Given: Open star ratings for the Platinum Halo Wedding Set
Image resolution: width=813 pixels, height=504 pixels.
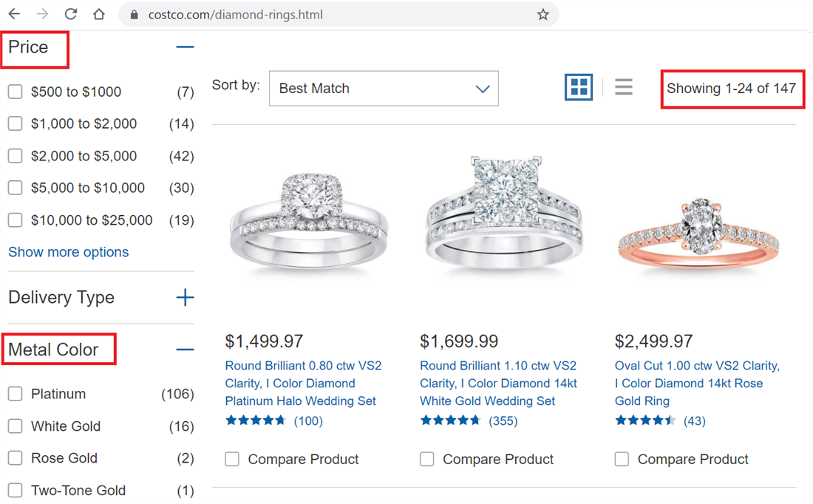Looking at the screenshot, I should pos(255,419).
